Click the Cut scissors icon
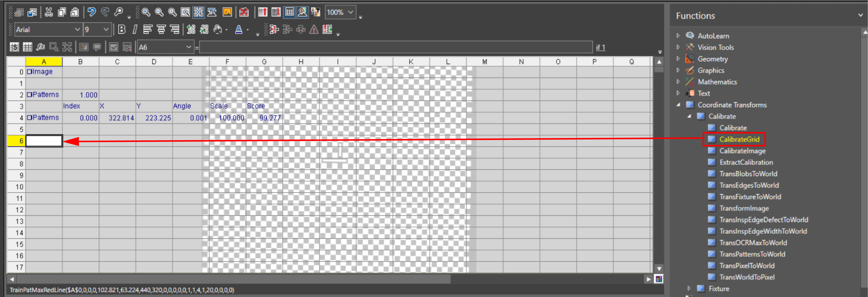 point(49,12)
